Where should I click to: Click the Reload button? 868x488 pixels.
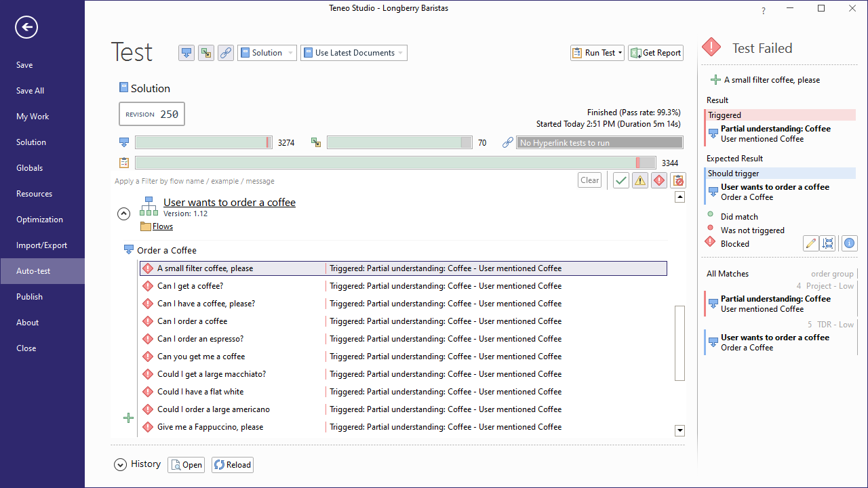pos(232,465)
